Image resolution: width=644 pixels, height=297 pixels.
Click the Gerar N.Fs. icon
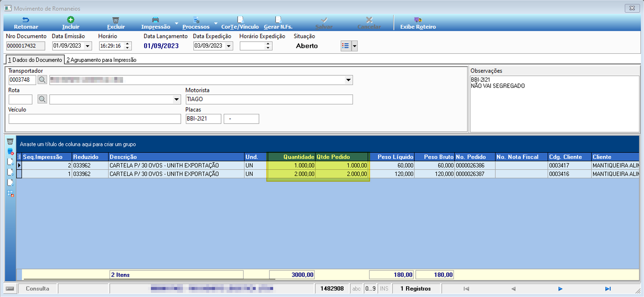[278, 20]
